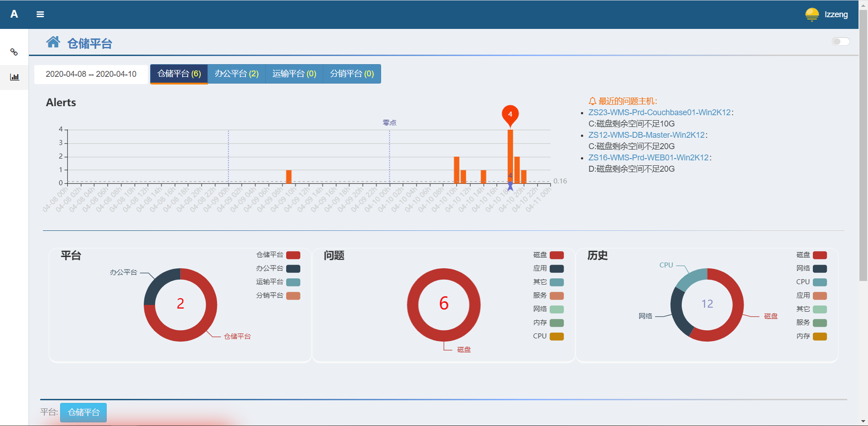Open the bar chart sidebar icon
The image size is (868, 426).
14,77
